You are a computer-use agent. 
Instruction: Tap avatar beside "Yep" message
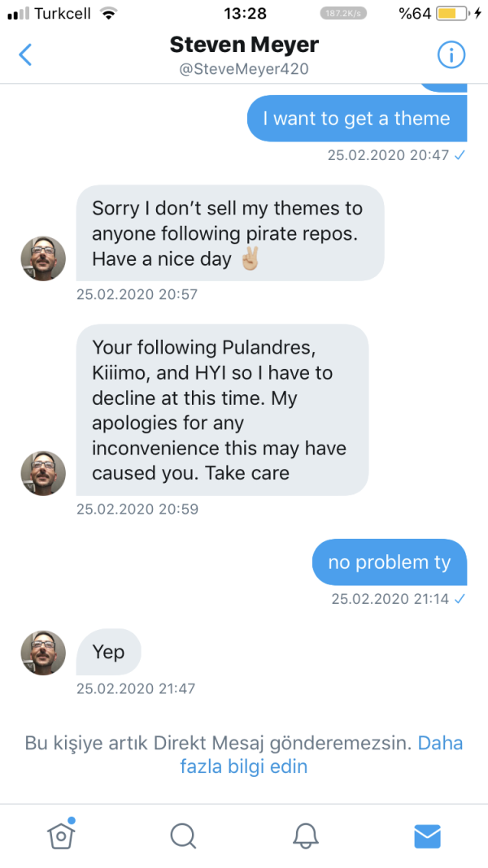click(43, 653)
